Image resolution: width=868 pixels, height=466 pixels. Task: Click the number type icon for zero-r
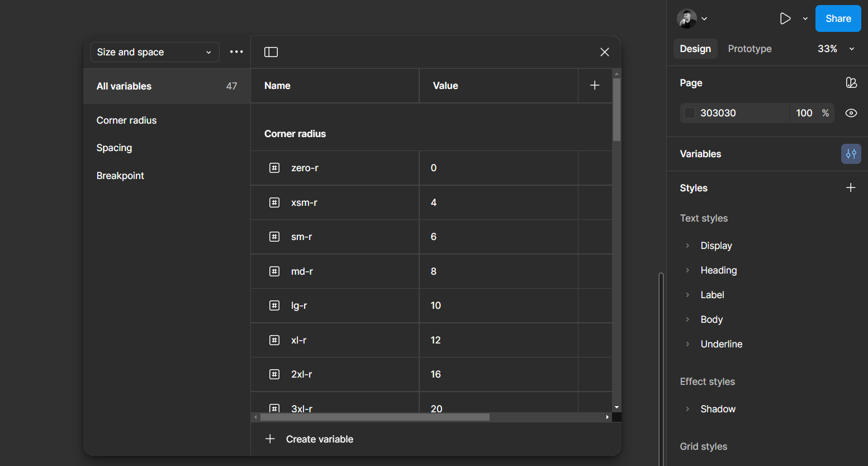coord(274,168)
